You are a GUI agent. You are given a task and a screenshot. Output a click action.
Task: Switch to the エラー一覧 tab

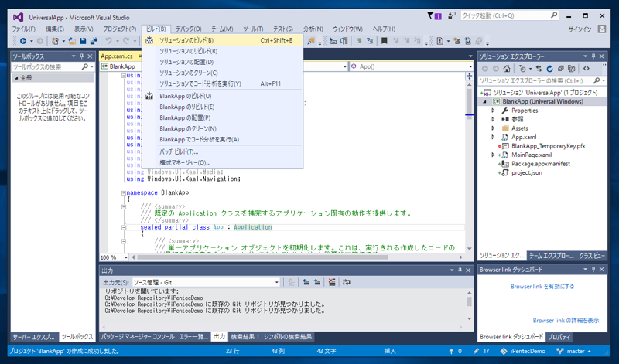[193, 337]
